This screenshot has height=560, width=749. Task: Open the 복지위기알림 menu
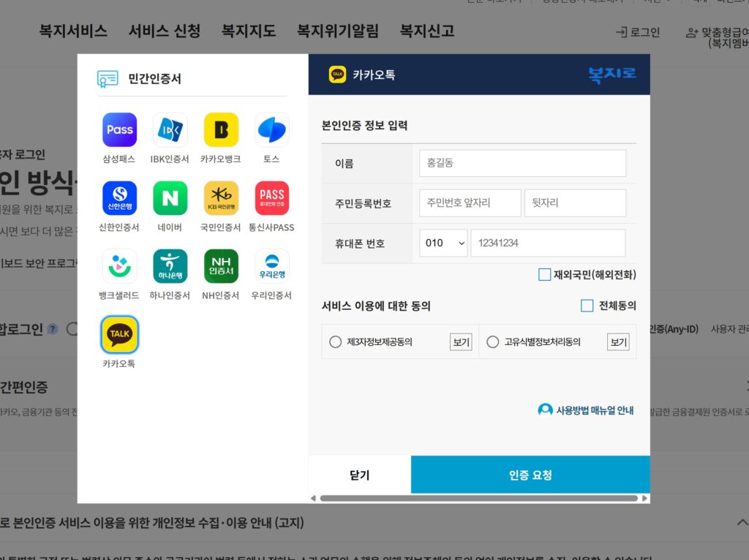click(x=338, y=31)
